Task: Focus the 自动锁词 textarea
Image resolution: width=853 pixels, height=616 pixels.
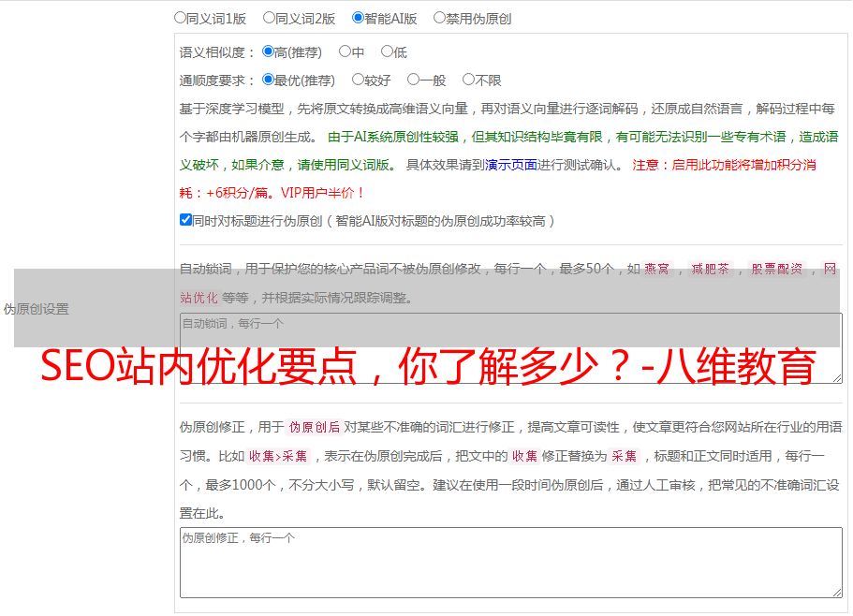Action: [511, 348]
